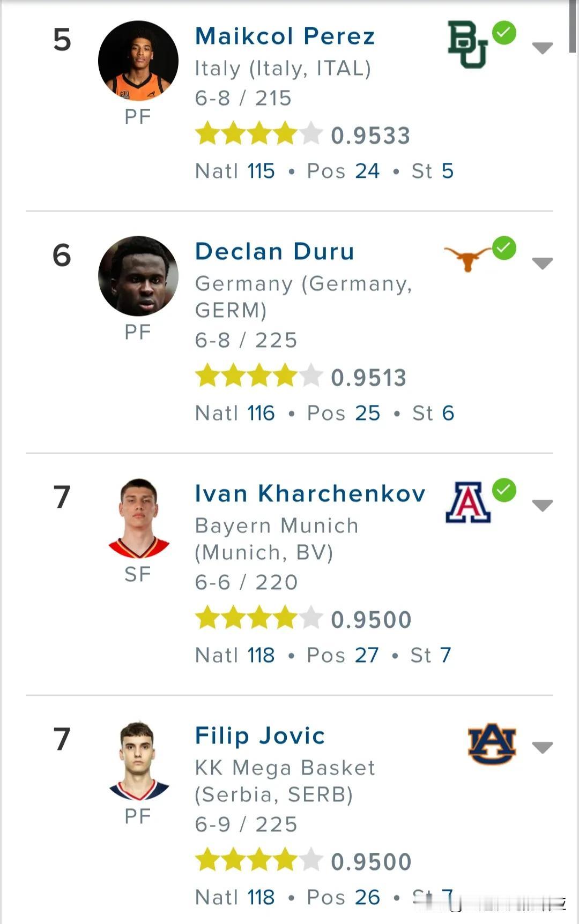Click green commit checkmark beside Arizona logo
This screenshot has height=924, width=579.
tap(504, 490)
